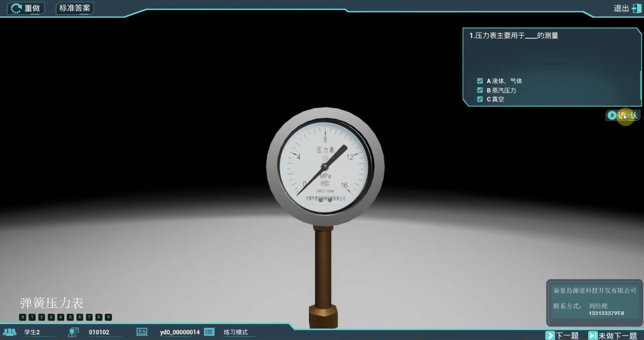Viewport: 644px width, 340px height.
Task: Click the 重做 redo icon button
Action: tap(16, 8)
